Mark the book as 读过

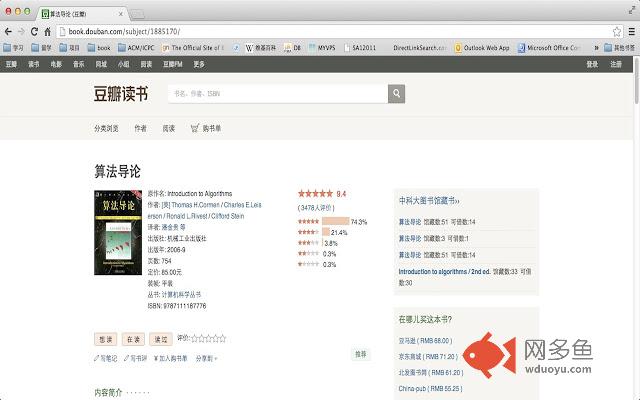(161, 339)
